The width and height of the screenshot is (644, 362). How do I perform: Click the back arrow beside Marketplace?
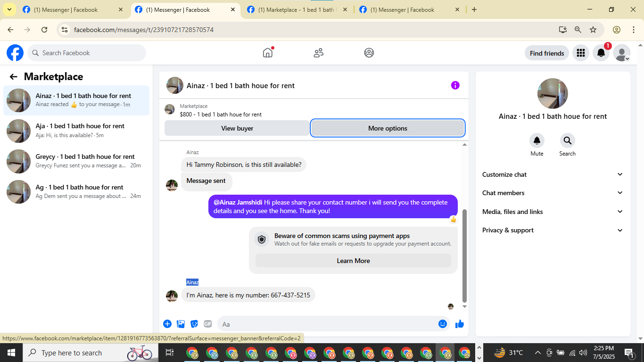tap(13, 77)
